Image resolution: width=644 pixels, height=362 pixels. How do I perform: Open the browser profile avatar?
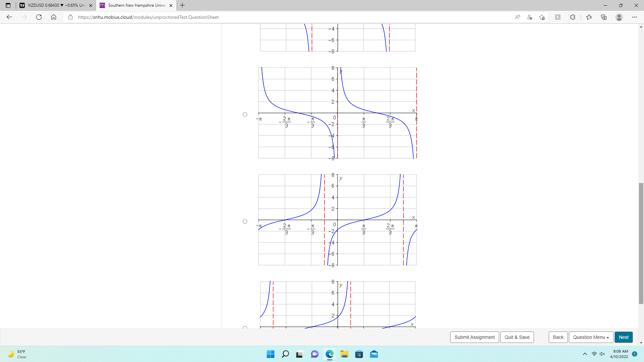coord(619,17)
